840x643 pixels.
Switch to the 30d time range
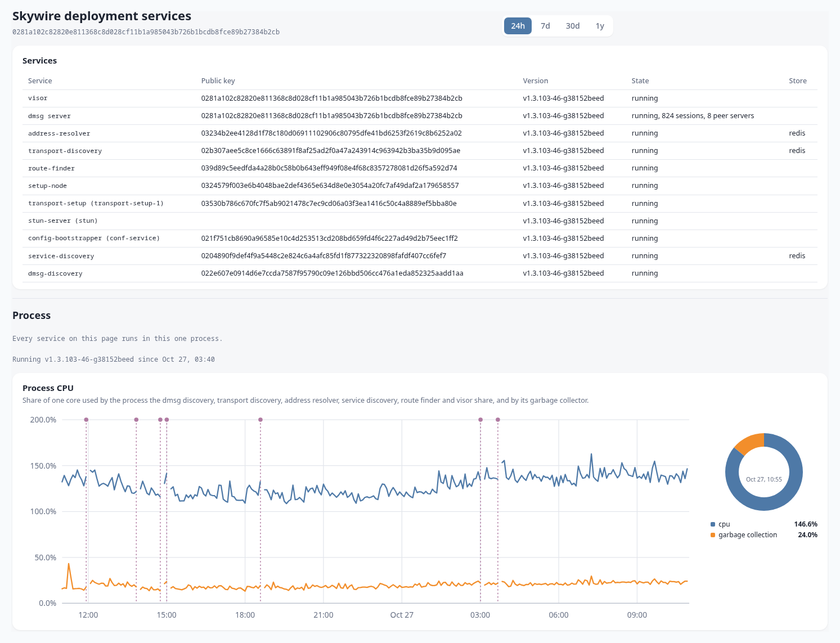point(573,26)
